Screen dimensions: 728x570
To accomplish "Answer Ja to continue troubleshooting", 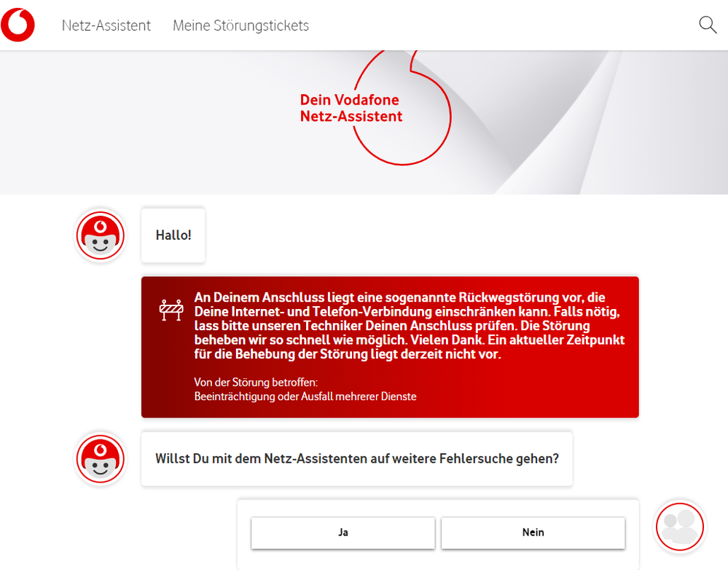I will pos(343,533).
